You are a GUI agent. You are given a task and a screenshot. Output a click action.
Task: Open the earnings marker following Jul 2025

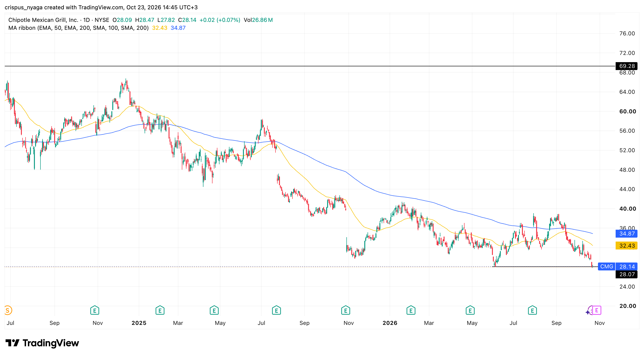click(276, 310)
